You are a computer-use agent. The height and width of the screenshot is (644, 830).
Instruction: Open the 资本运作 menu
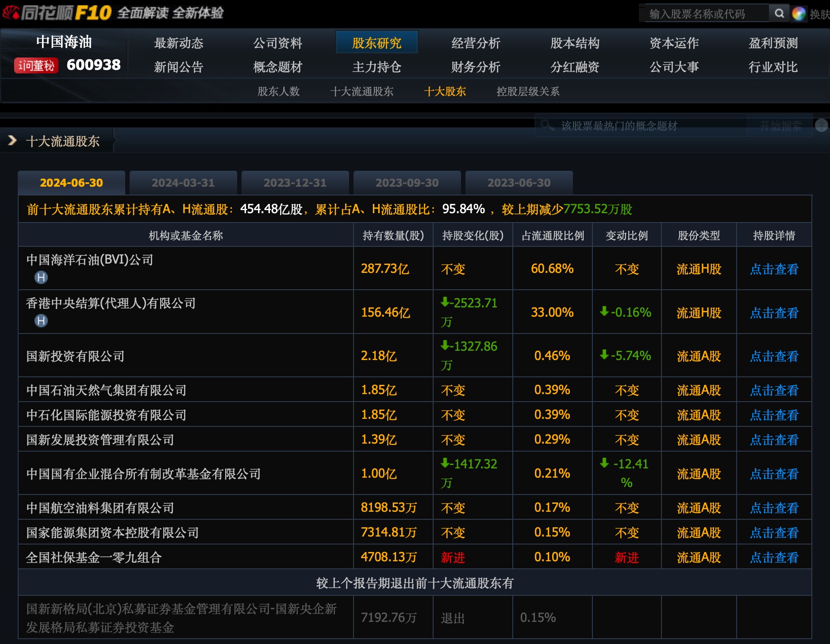click(x=674, y=43)
